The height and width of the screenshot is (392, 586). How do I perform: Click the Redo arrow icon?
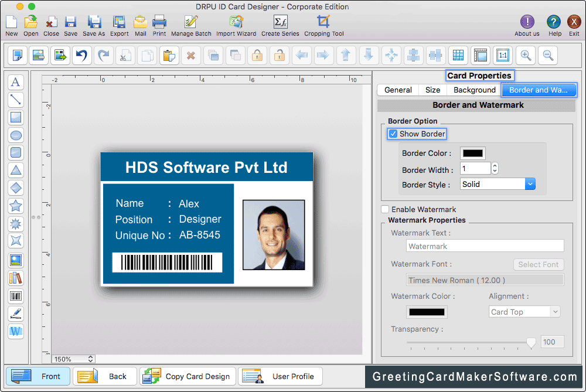104,56
